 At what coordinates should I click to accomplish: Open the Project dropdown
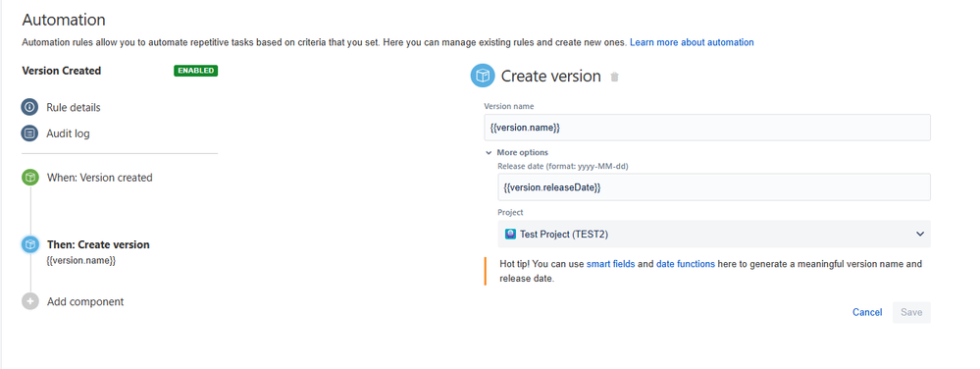tap(714, 234)
